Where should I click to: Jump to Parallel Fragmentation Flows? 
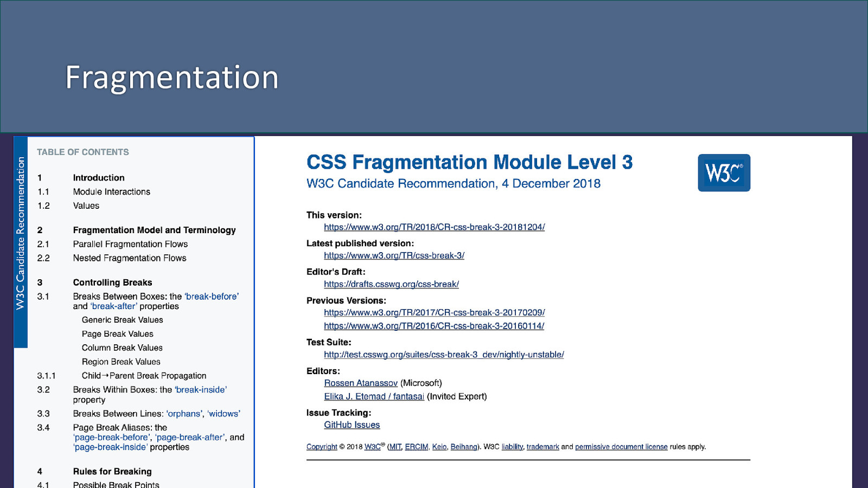tap(130, 245)
